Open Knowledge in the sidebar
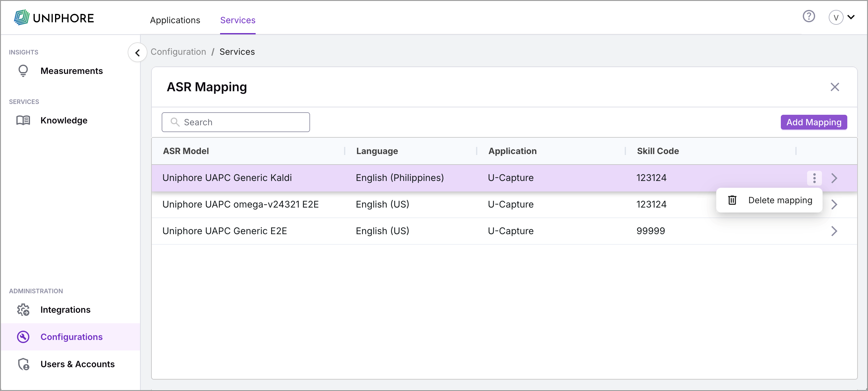 pyautogui.click(x=70, y=120)
